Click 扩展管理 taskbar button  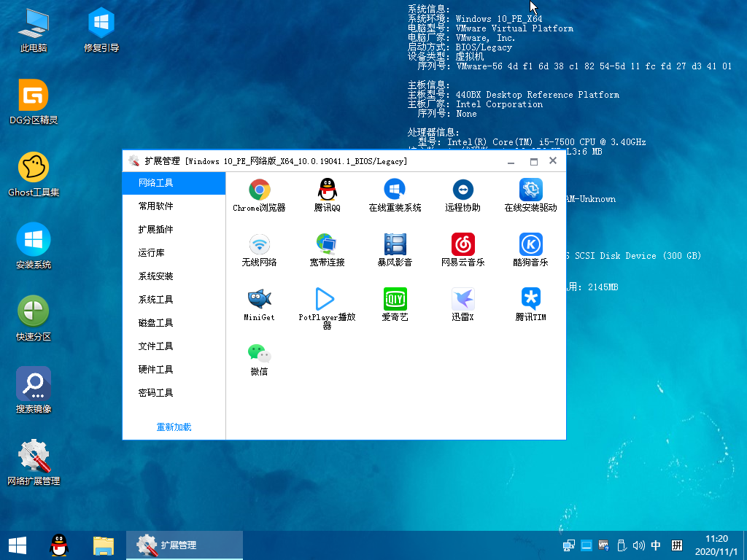tap(185, 545)
